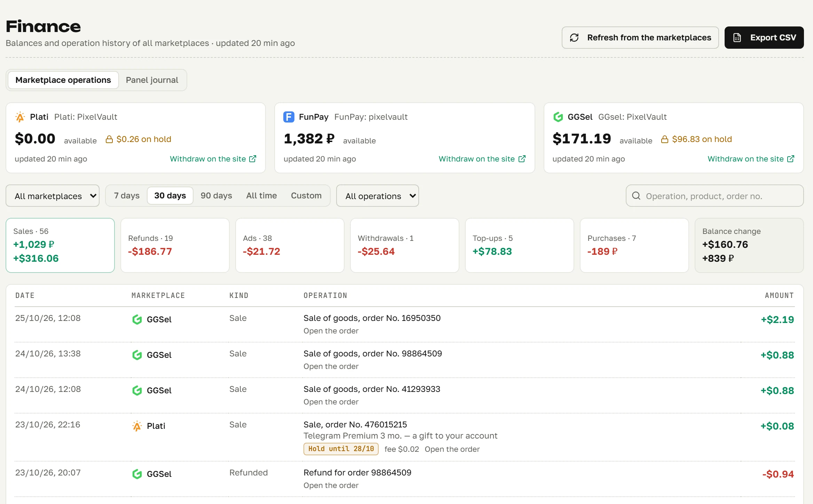Click Withdraw on the site for GGSel
Screen dimensions: 813x504
[751, 159]
